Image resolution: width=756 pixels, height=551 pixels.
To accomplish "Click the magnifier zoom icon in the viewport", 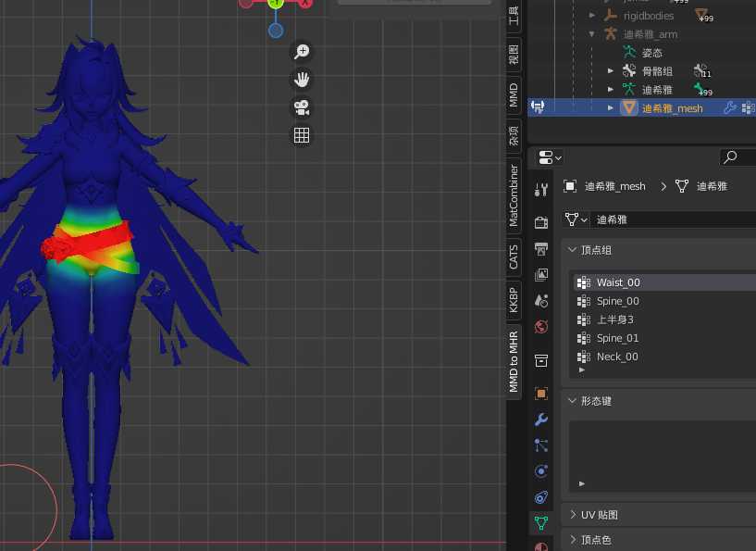I will click(302, 51).
